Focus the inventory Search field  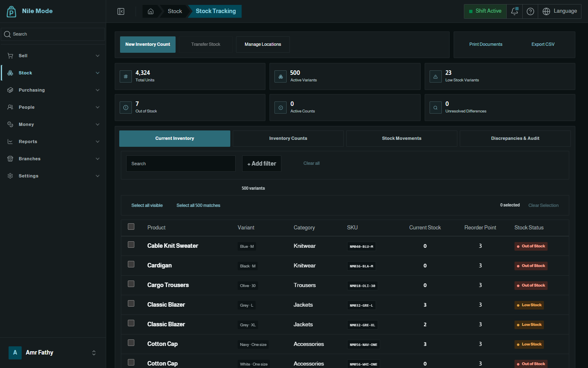tap(181, 164)
